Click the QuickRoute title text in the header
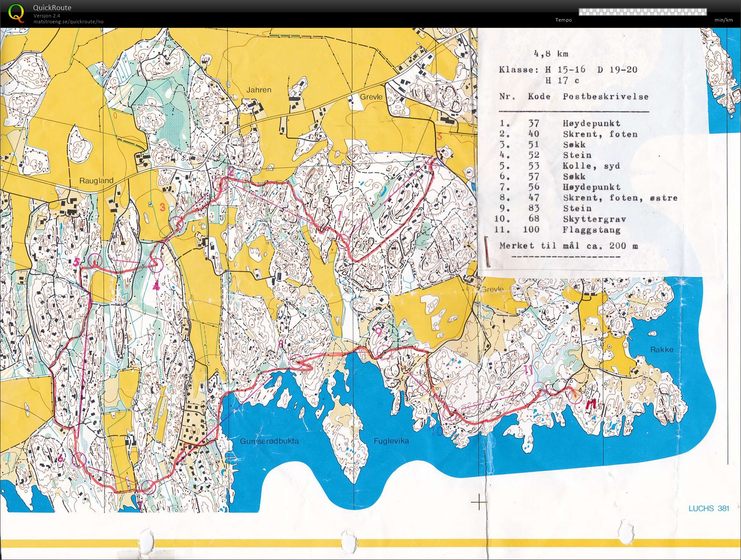Viewport: 741px width, 560px height. (x=52, y=8)
